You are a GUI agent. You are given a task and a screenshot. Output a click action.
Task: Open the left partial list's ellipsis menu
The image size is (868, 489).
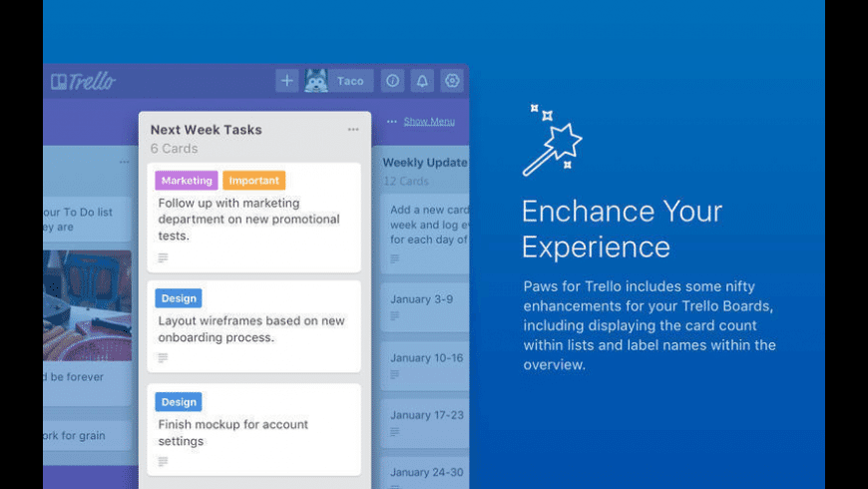(124, 162)
